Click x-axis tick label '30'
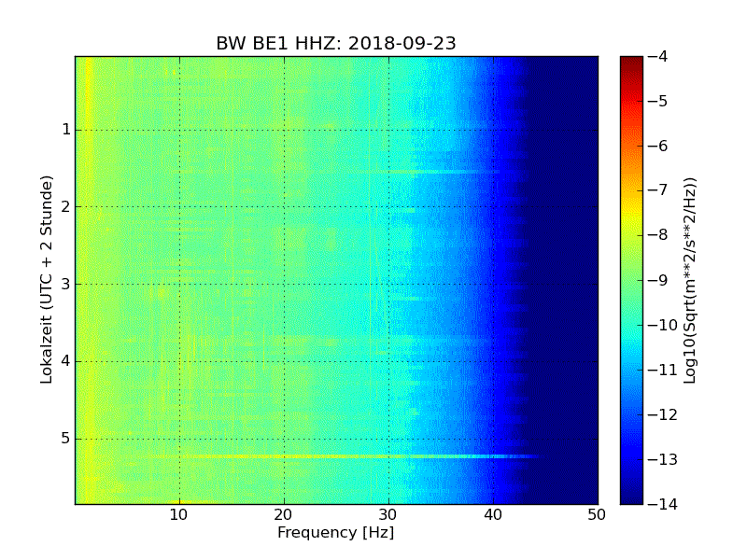 [388, 515]
